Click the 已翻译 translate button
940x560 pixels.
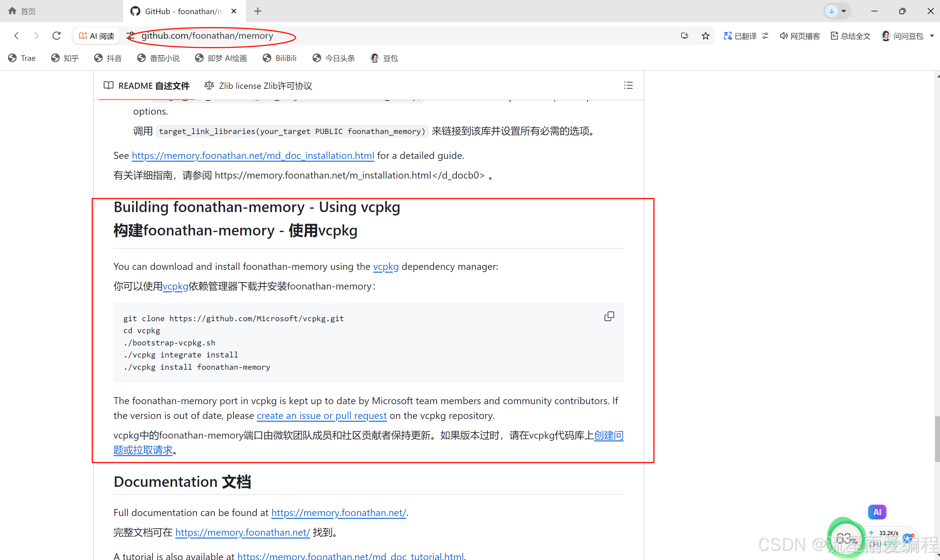(740, 36)
